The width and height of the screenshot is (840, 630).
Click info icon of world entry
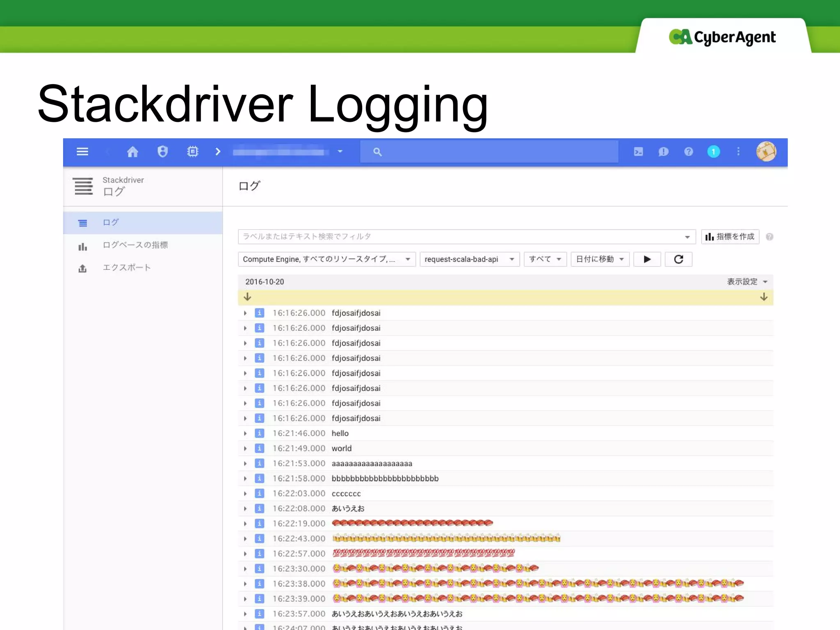click(259, 448)
